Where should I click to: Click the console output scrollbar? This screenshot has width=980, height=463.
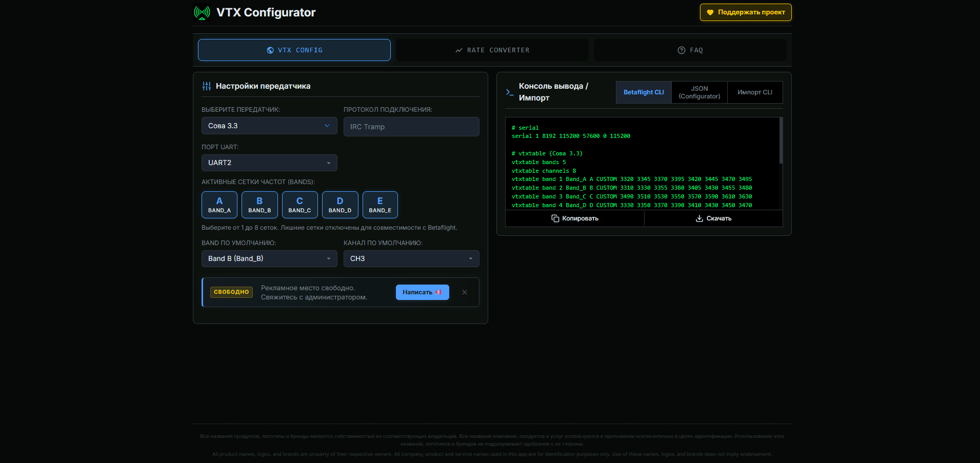pyautogui.click(x=781, y=140)
